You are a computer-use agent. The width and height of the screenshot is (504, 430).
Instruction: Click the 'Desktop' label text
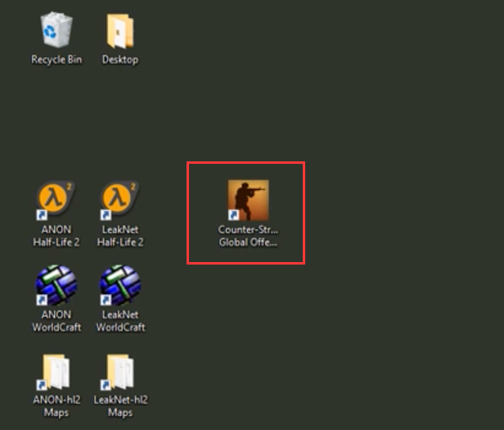[120, 60]
